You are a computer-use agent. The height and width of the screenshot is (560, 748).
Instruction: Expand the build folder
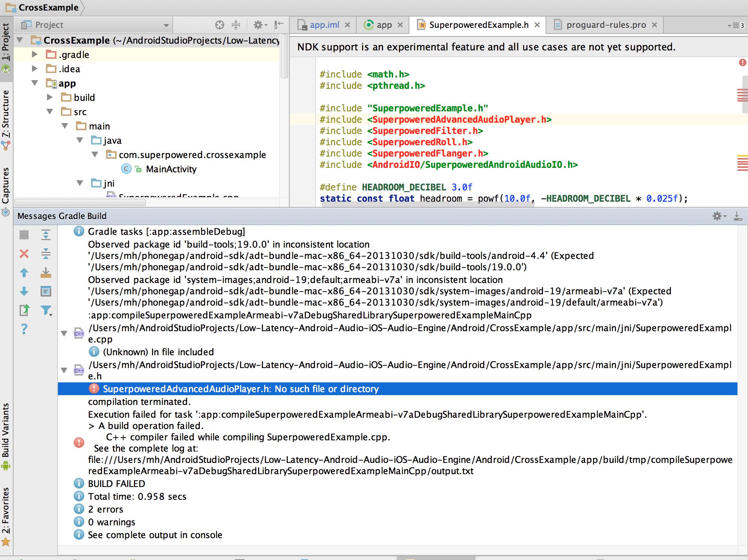[x=50, y=97]
